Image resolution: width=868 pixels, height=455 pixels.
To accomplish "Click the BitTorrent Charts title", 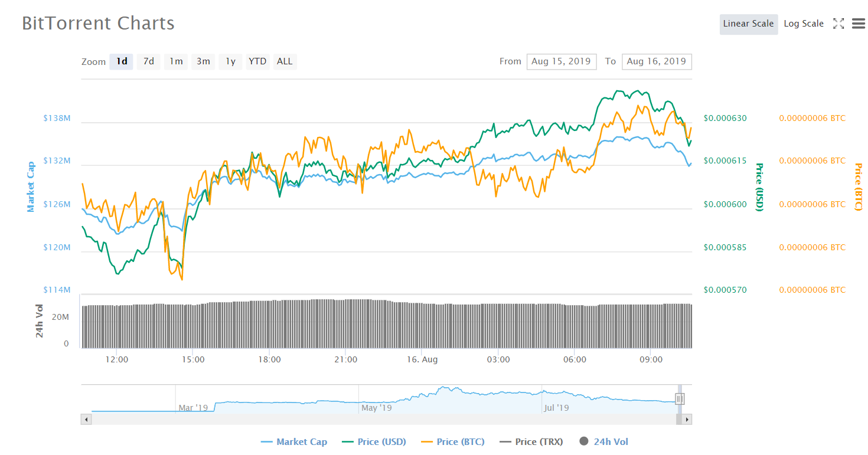I will 98,24.
